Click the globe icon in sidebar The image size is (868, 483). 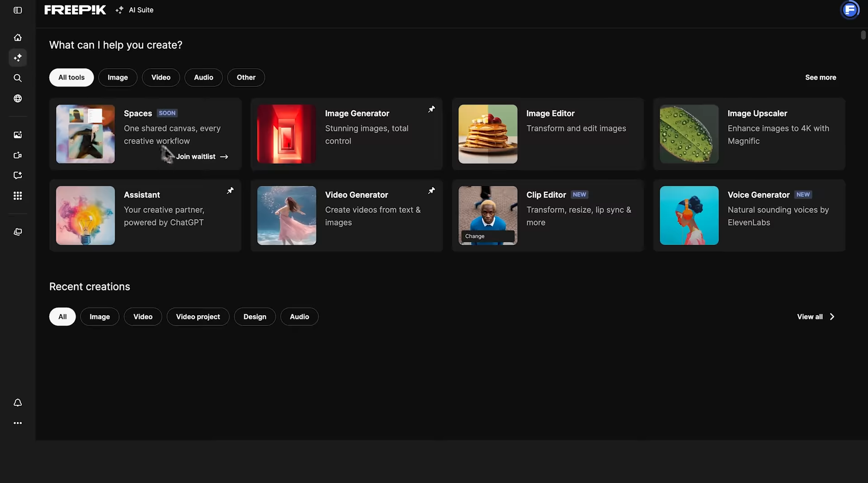pos(18,99)
